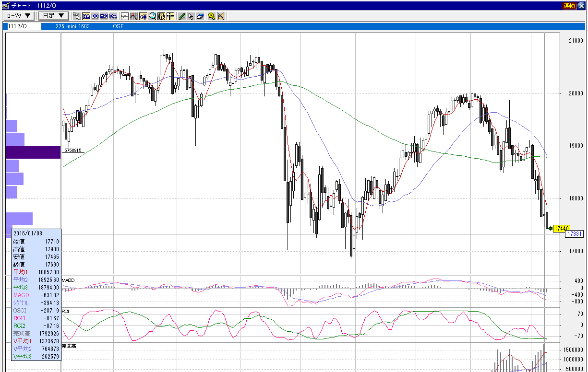Click the yellow 17440 current price tag
This screenshot has width=588, height=372.
561,228
